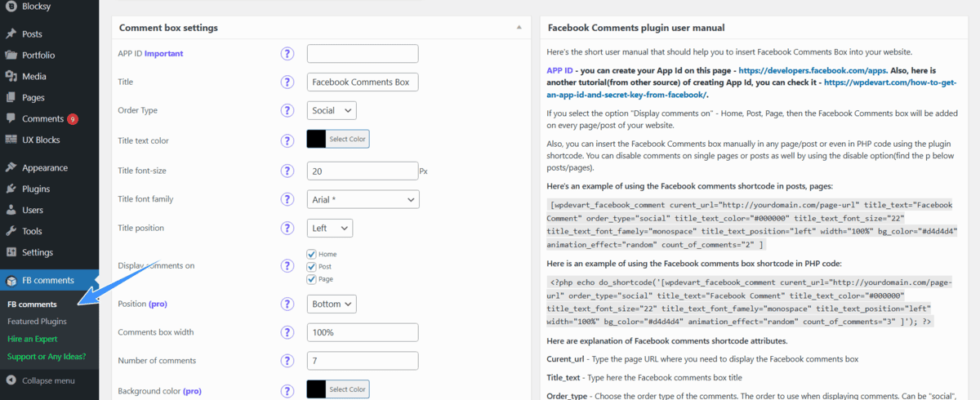This screenshot has height=400, width=980.
Task: Click the FB comments cube icon
Action: (x=11, y=281)
